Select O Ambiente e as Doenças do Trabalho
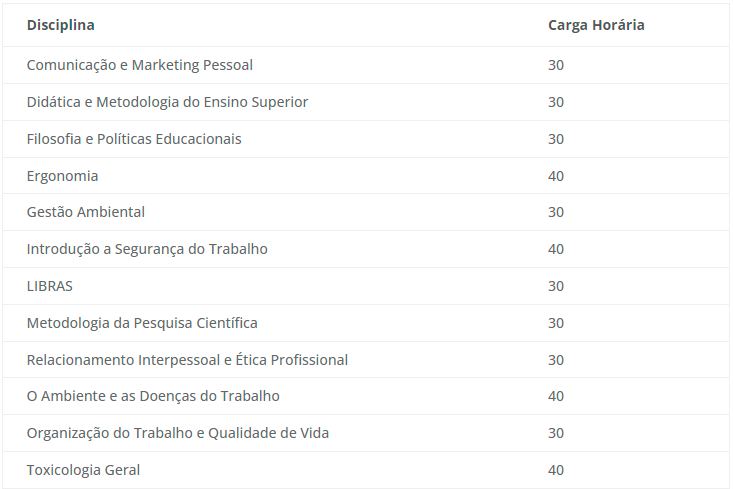733x489 pixels. coord(153,396)
